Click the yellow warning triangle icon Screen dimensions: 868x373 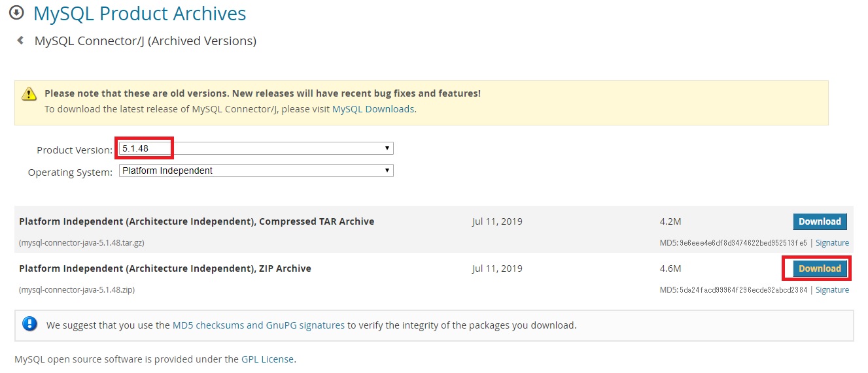(29, 94)
